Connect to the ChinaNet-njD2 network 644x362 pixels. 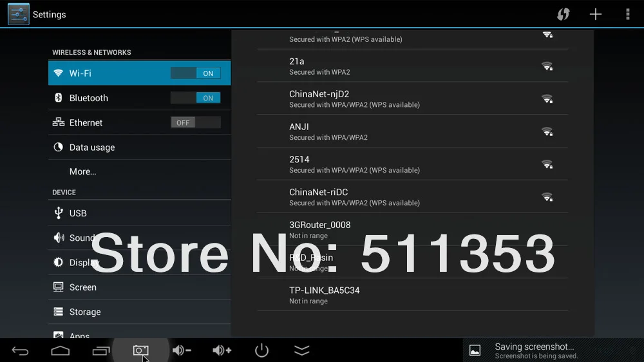pyautogui.click(x=412, y=99)
